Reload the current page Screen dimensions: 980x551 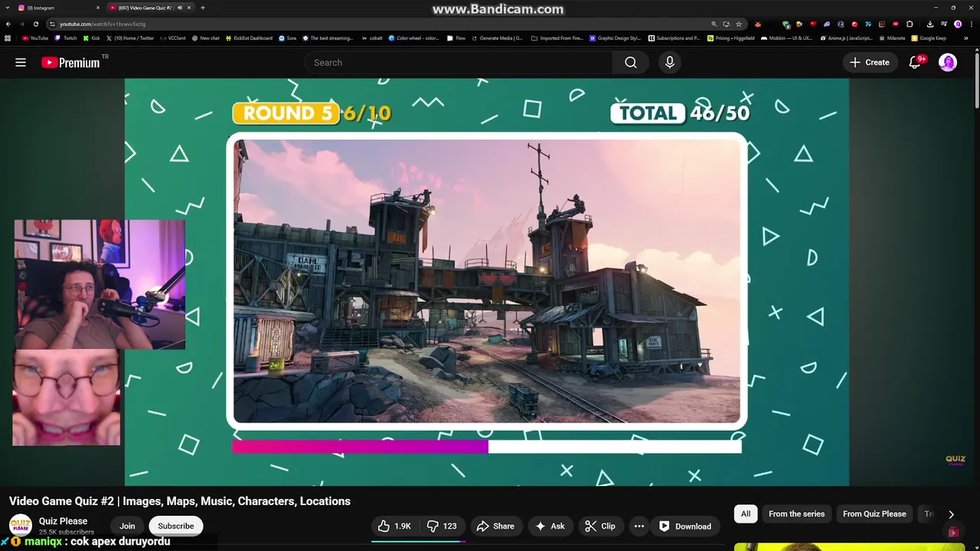35,24
